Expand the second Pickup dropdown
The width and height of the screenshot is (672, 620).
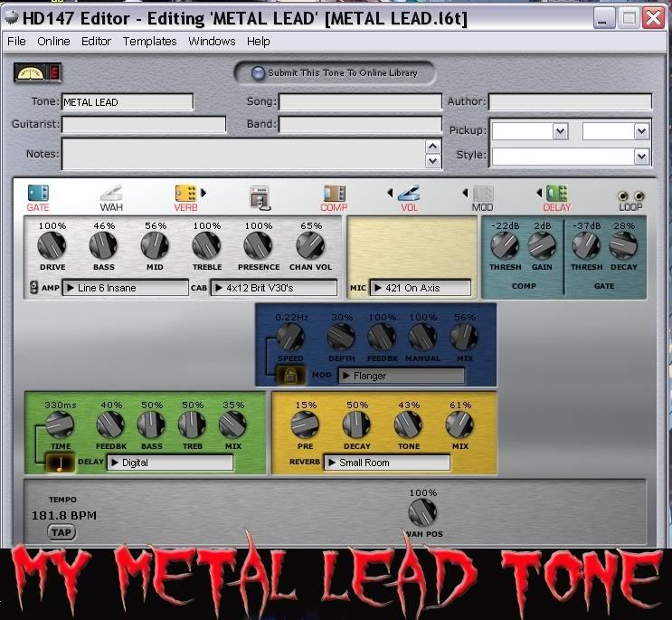click(x=641, y=131)
